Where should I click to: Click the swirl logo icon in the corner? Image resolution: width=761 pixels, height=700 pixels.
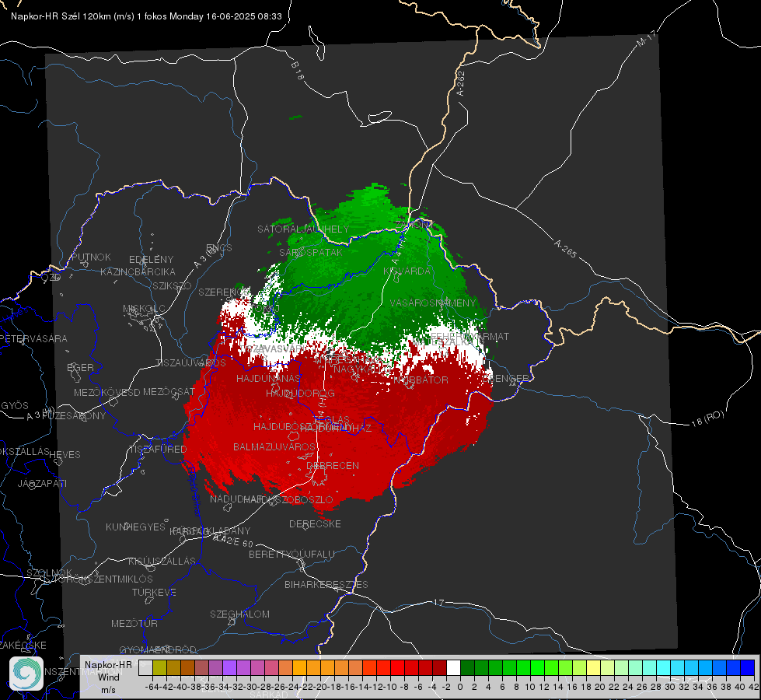point(26,674)
